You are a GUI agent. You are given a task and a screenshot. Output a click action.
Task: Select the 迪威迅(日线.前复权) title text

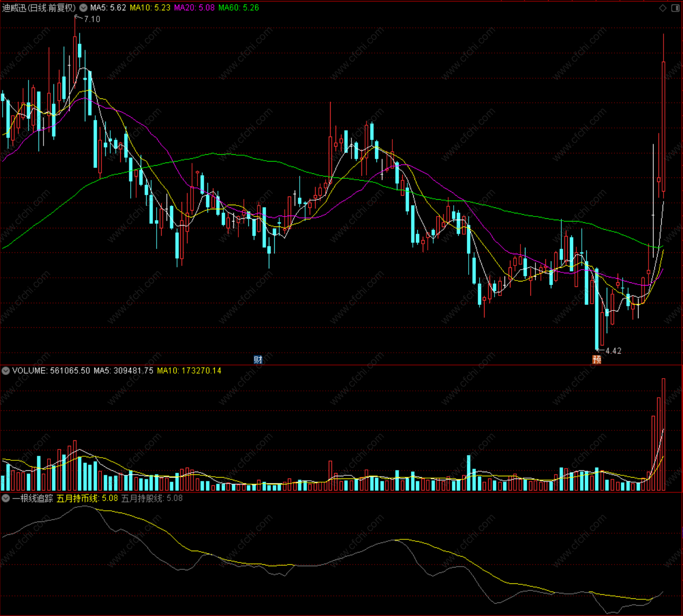click(39, 8)
